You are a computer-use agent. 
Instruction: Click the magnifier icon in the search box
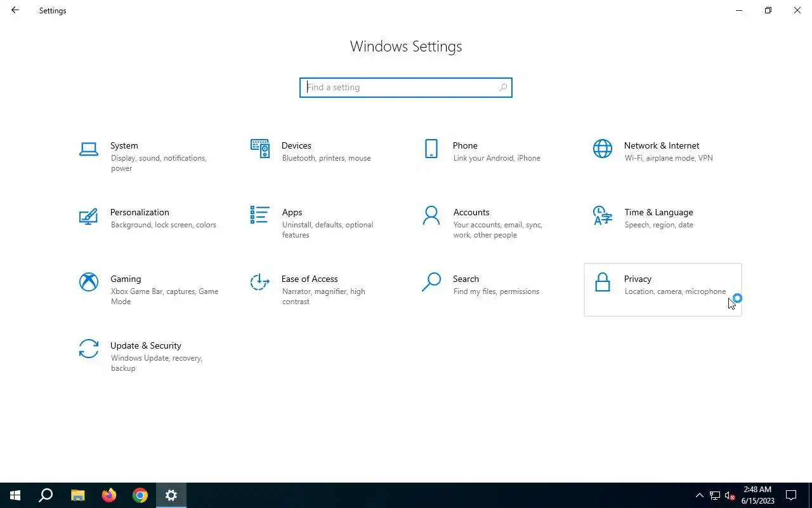pos(503,88)
